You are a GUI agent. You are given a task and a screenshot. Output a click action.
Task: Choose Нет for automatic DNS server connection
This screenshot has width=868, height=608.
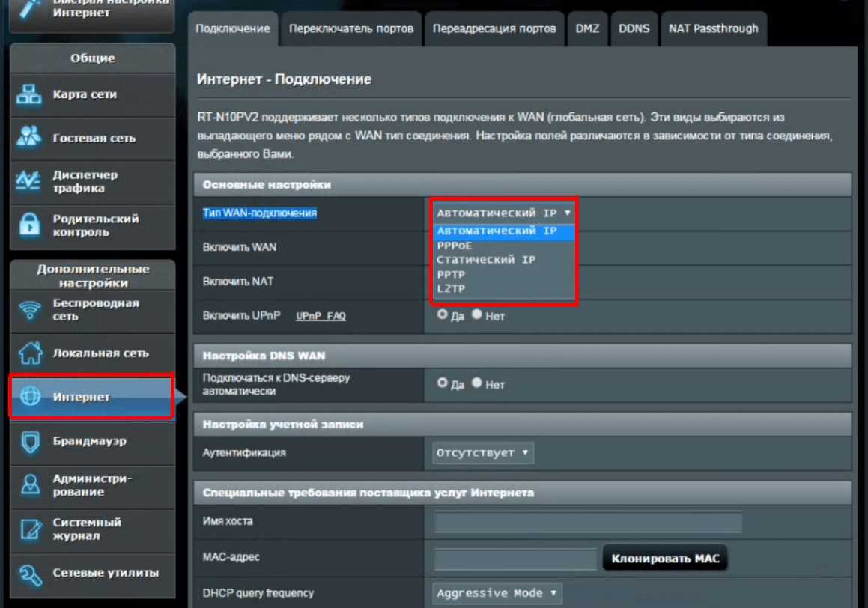point(477,383)
